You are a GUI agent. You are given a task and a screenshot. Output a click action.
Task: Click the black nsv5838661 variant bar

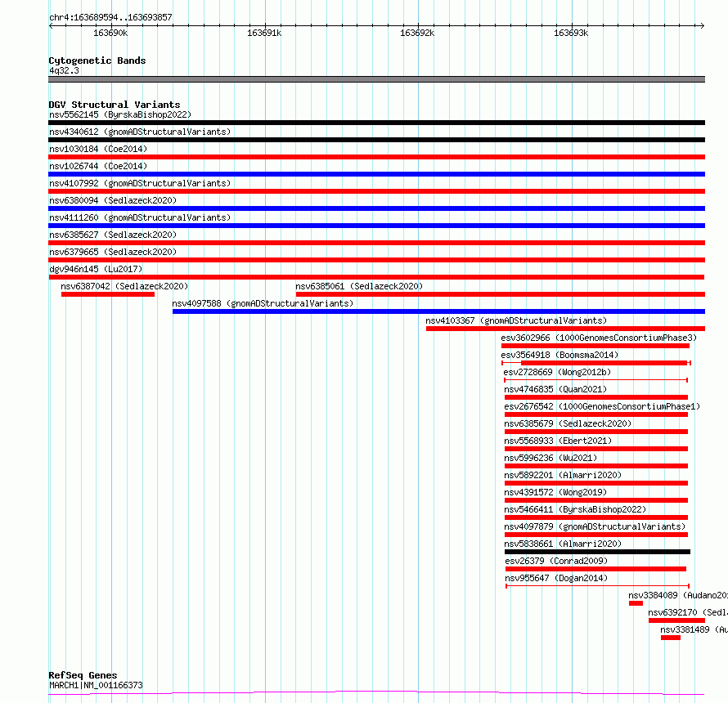(598, 552)
